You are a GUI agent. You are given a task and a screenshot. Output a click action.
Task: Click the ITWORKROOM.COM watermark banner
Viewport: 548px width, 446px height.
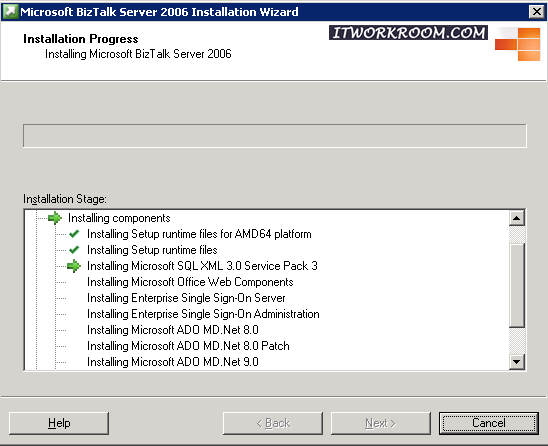408,33
